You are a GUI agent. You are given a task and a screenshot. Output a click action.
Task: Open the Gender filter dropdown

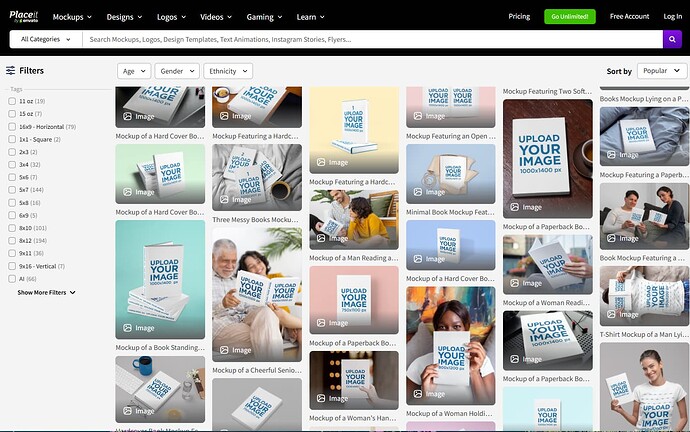tap(177, 71)
